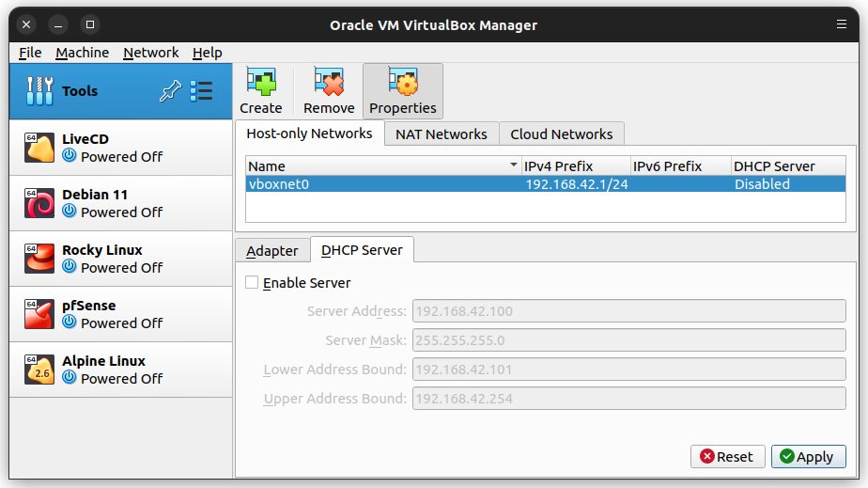Viewport: 868px width, 488px height.
Task: Click the LiveCD powered off state icon
Action: (x=70, y=156)
